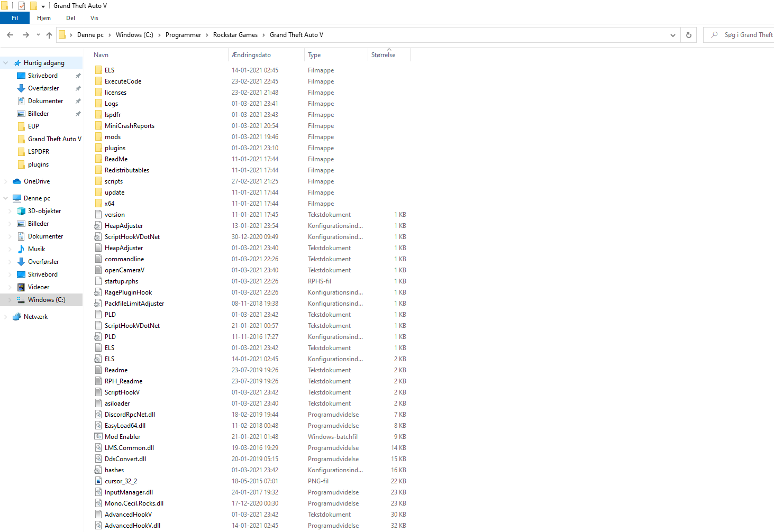This screenshot has width=774, height=532.
Task: Click the Windows (C:) drive icon in sidebar
Action: pyautogui.click(x=21, y=300)
